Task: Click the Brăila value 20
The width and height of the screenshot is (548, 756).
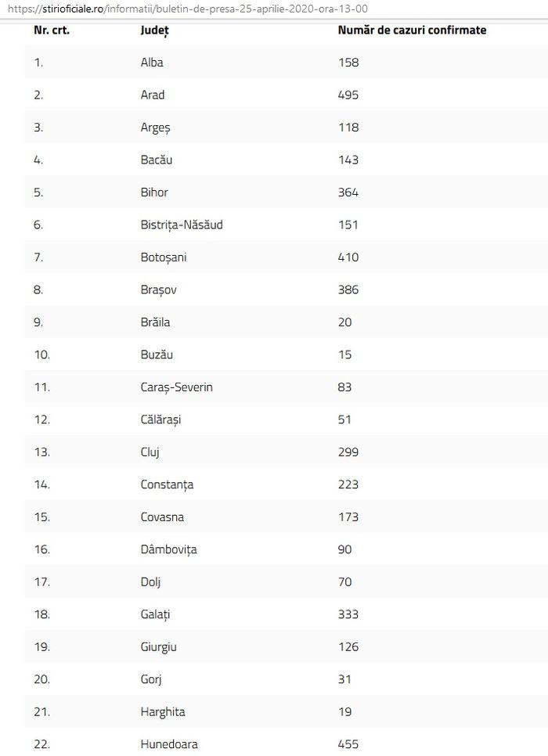Action: pos(345,322)
